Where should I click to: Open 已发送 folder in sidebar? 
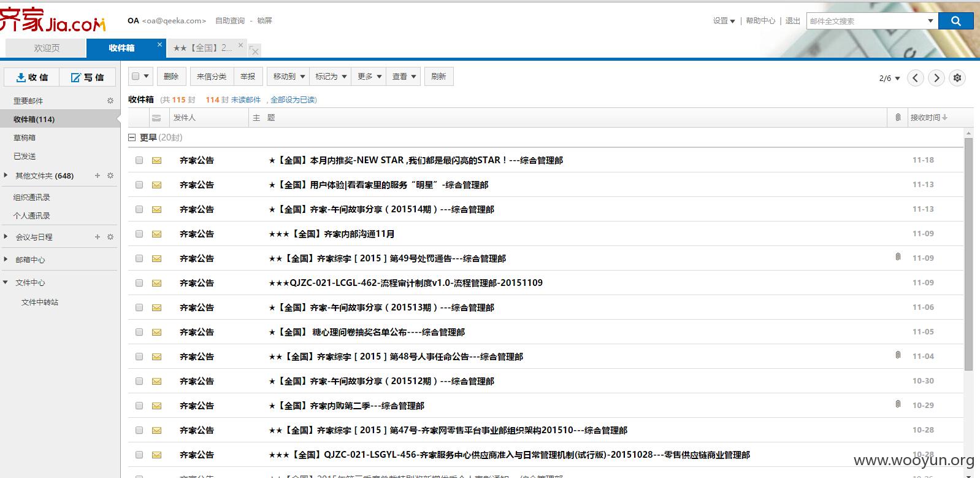click(25, 156)
